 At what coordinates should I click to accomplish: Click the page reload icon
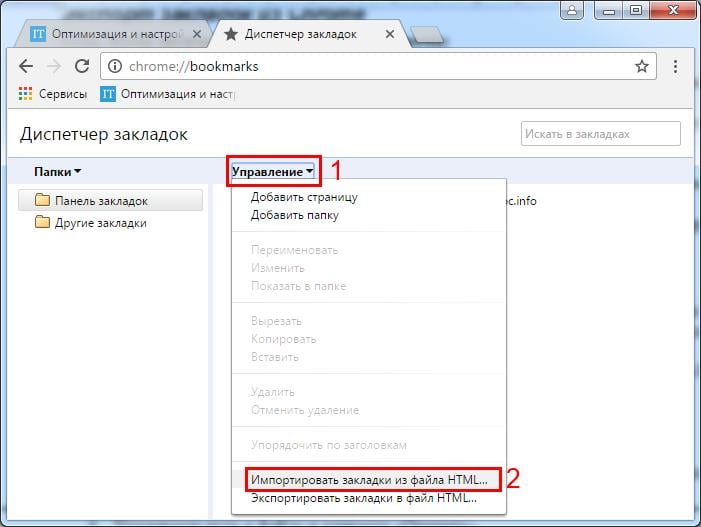(x=82, y=66)
